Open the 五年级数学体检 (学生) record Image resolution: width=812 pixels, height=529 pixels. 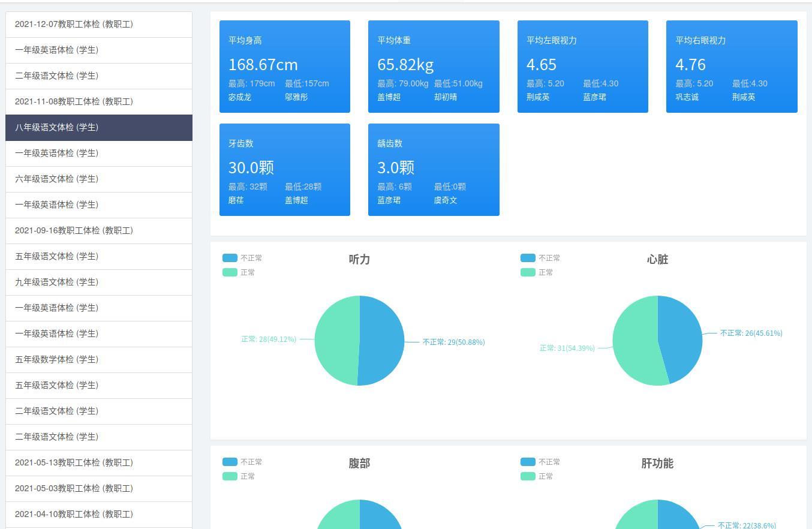99,360
